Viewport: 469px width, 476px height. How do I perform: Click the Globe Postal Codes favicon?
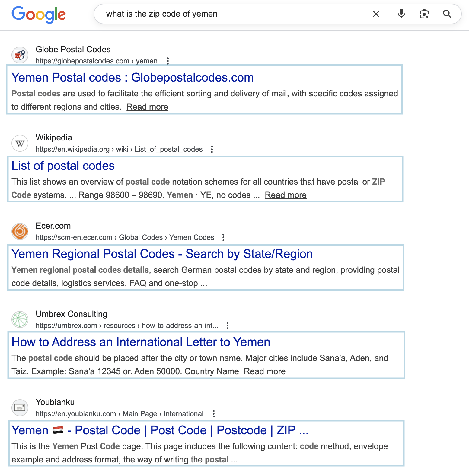point(20,55)
